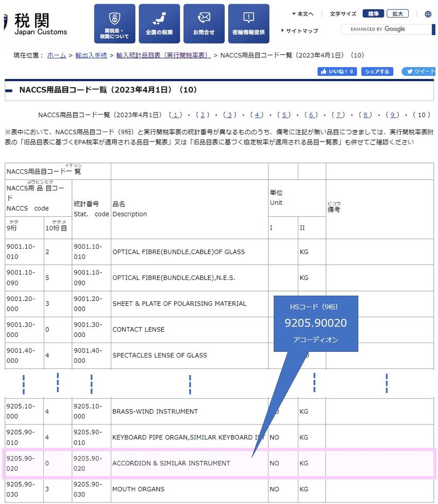Click the 統計番号 Stat. code column header
The height and width of the screenshot is (504, 438).
(91, 209)
